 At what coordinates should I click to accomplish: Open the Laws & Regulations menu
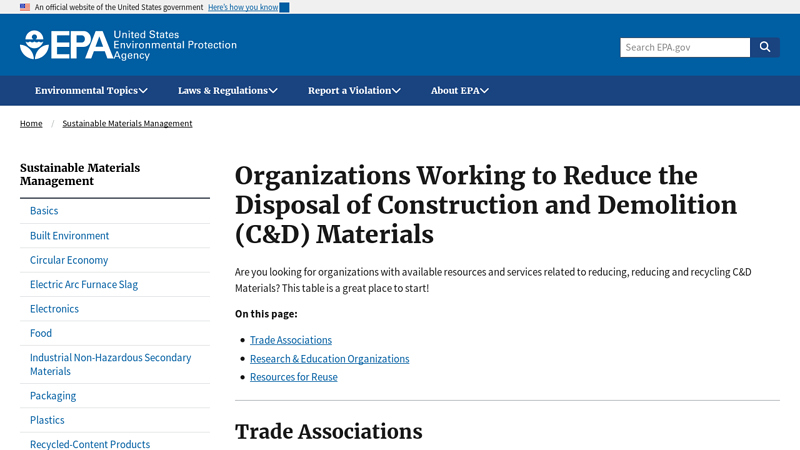click(228, 90)
